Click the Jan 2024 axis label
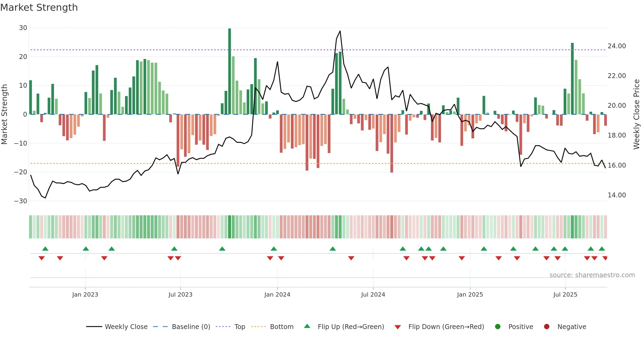 pyautogui.click(x=277, y=294)
